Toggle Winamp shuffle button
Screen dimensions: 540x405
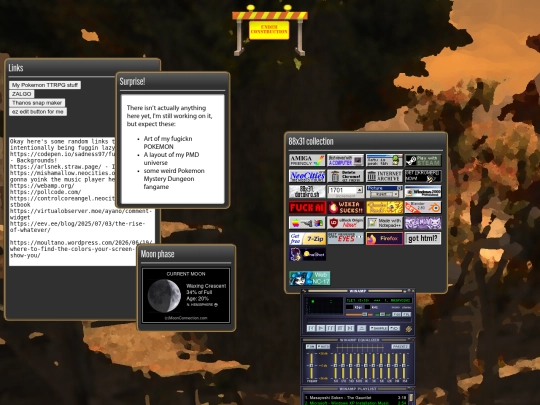[x=378, y=328]
